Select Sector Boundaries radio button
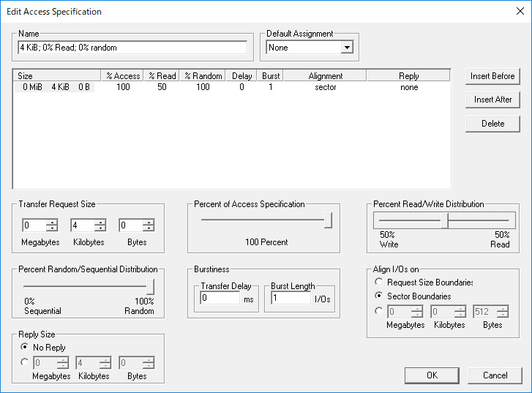532x393 pixels. click(378, 296)
